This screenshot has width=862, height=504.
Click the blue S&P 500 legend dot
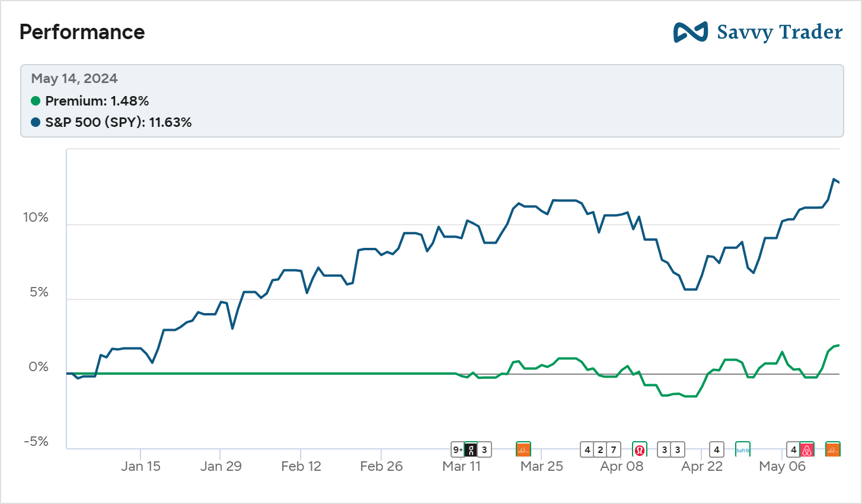36,122
